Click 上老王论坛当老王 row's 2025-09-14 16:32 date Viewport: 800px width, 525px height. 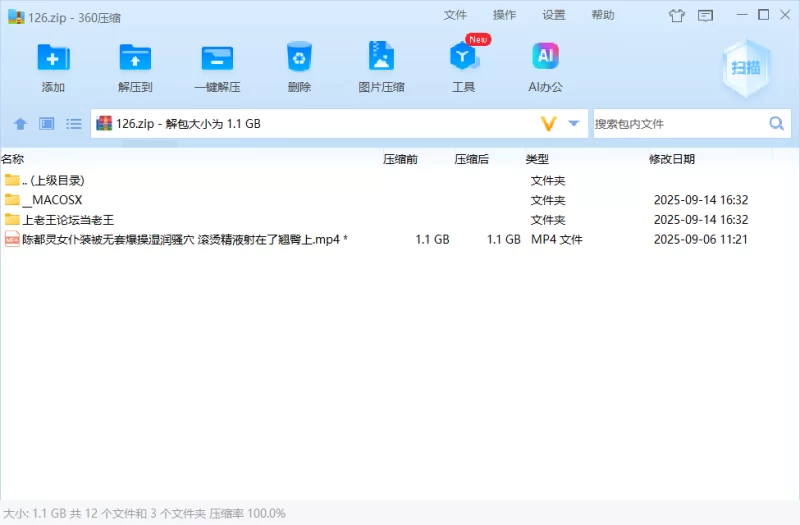[701, 219]
